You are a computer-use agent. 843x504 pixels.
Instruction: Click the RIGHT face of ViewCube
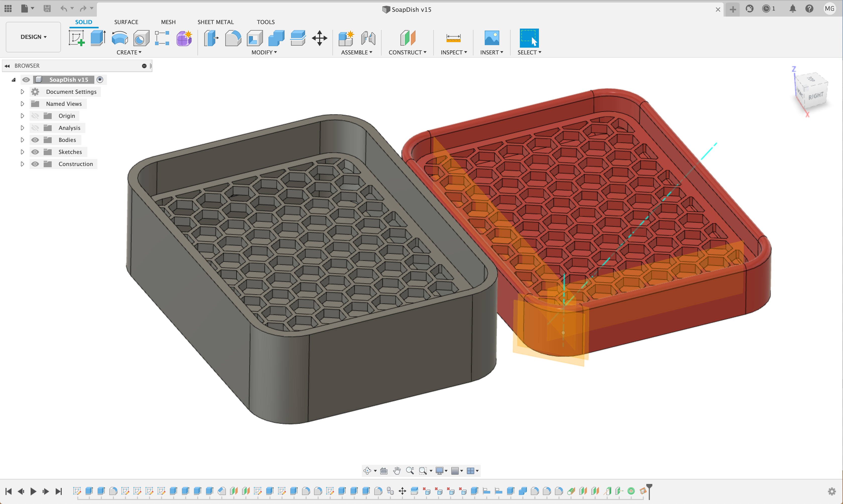click(815, 96)
